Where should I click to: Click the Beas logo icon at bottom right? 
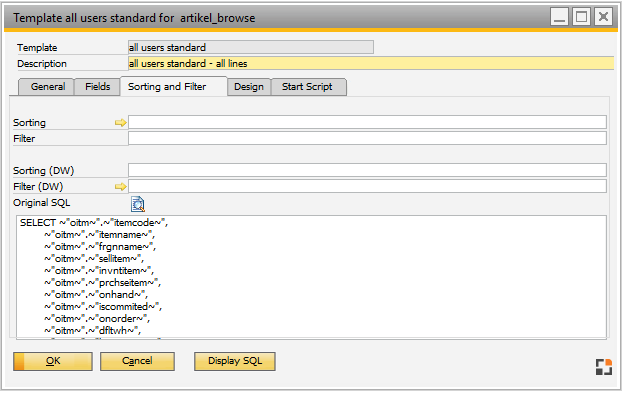click(x=603, y=367)
